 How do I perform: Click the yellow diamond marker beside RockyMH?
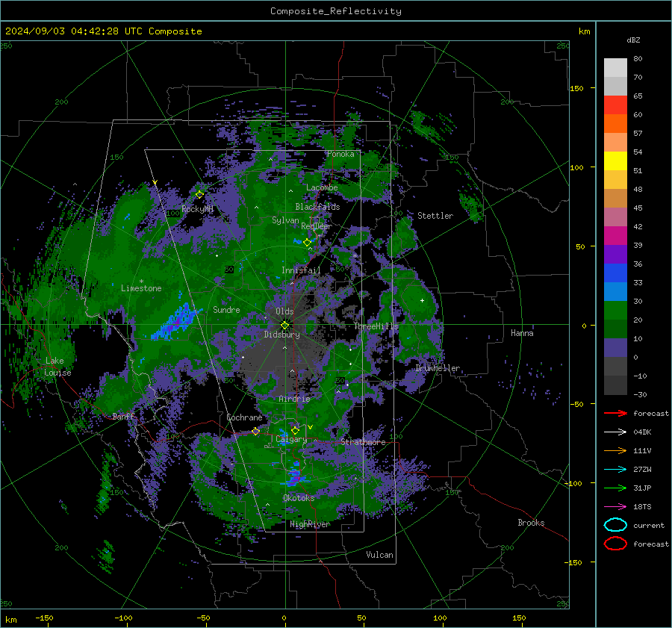tap(199, 195)
